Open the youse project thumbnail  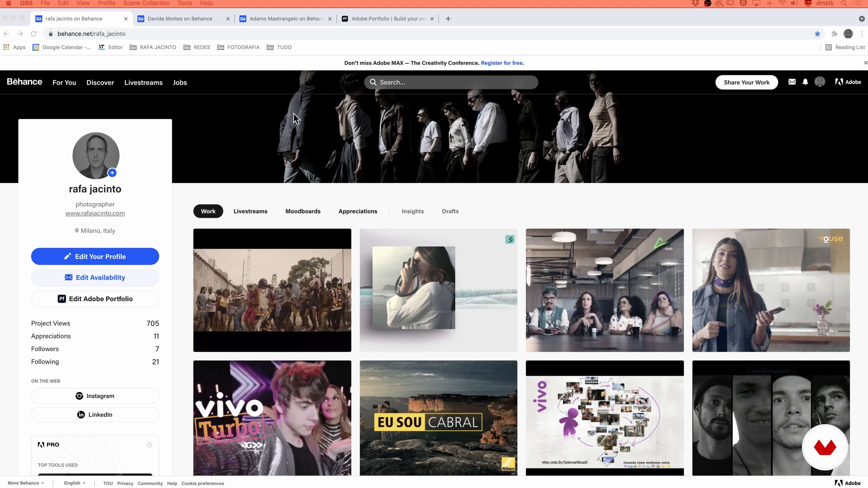click(x=771, y=290)
